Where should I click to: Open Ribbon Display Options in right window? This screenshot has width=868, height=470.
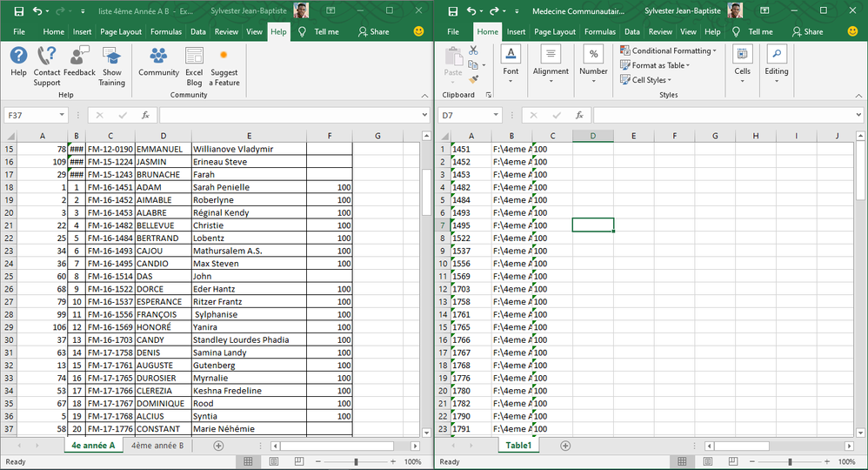[765, 11]
